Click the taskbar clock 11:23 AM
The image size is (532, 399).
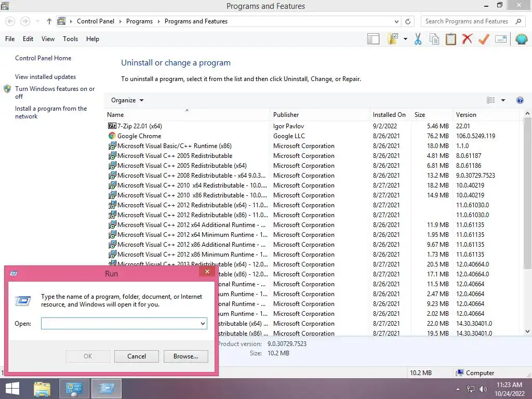point(509,385)
